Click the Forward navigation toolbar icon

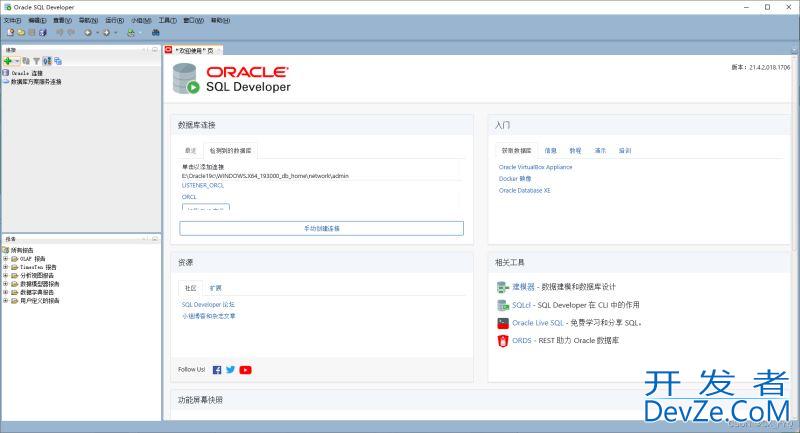point(107,33)
